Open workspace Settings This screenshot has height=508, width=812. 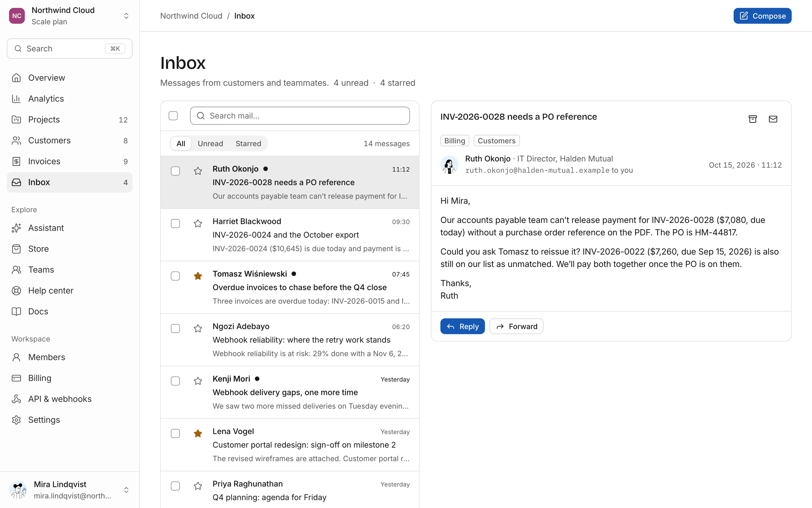pyautogui.click(x=69, y=420)
